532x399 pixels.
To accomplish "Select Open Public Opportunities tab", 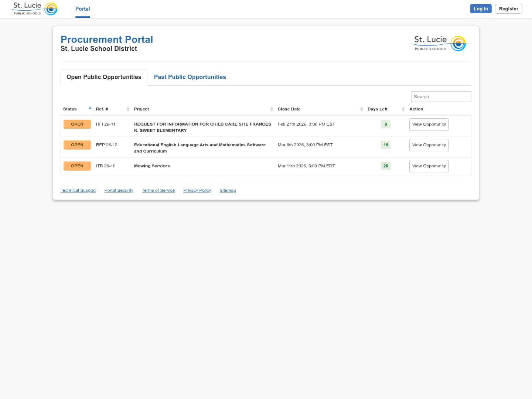I will 104,77.
